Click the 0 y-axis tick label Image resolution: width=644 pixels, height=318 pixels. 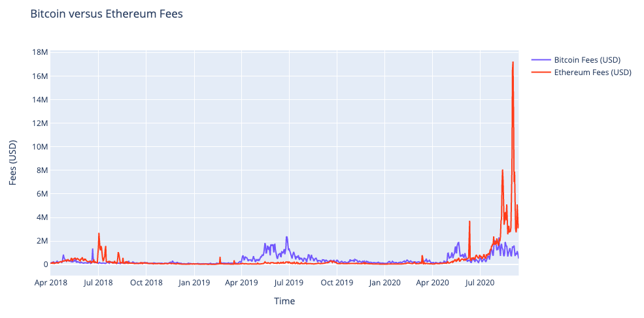pos(44,264)
